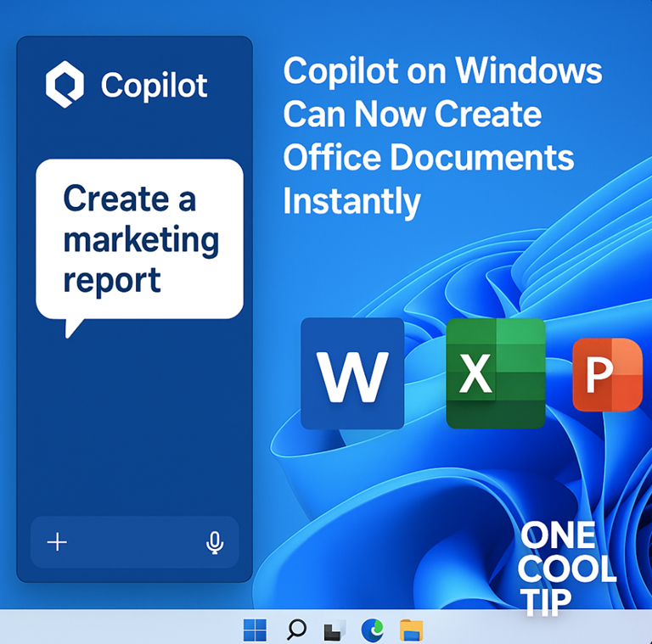Click the 'Copilot on Windows' headline line
The height and width of the screenshot is (644, 652).
(x=442, y=71)
